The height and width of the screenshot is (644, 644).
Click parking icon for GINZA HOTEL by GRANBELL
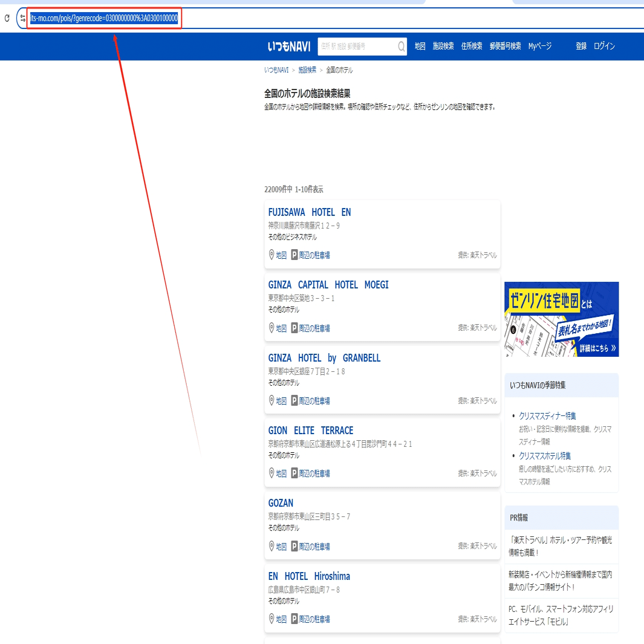coord(294,400)
